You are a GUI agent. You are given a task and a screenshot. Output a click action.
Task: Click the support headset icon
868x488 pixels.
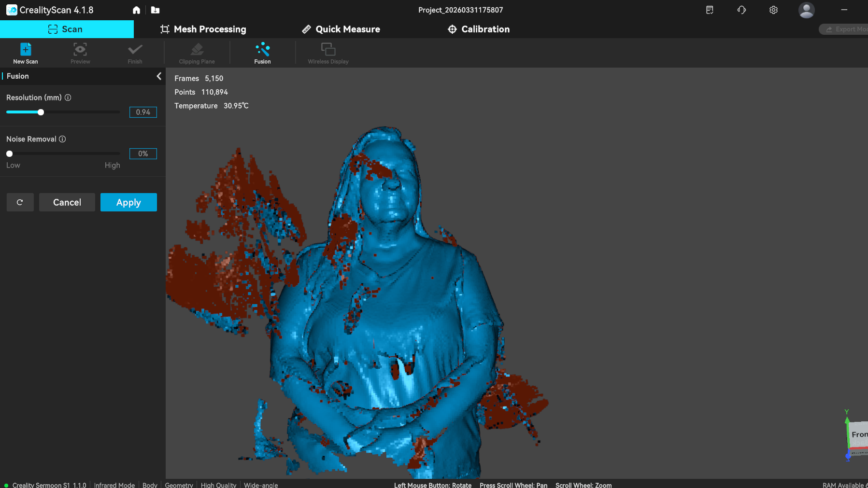click(741, 10)
